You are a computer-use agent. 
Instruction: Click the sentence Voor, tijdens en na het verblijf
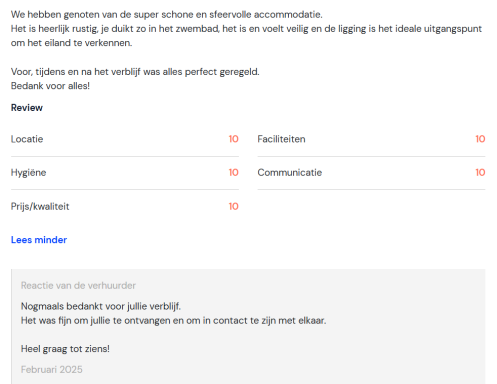pyautogui.click(x=135, y=72)
